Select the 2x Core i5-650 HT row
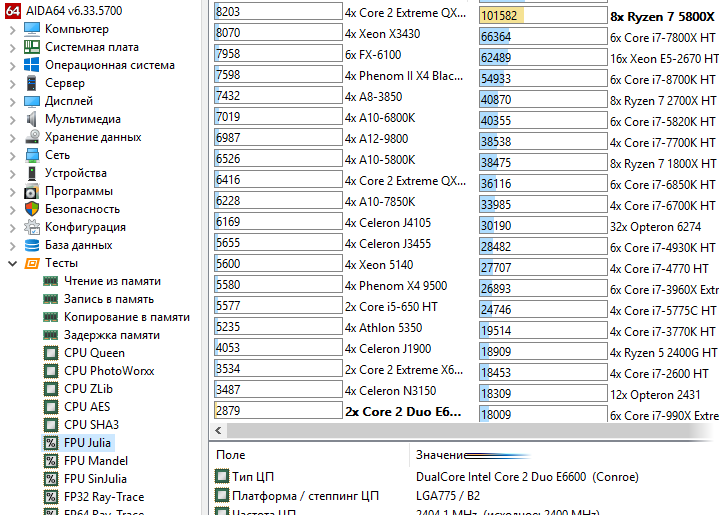Viewport: 719px width, 515px height. [391, 307]
